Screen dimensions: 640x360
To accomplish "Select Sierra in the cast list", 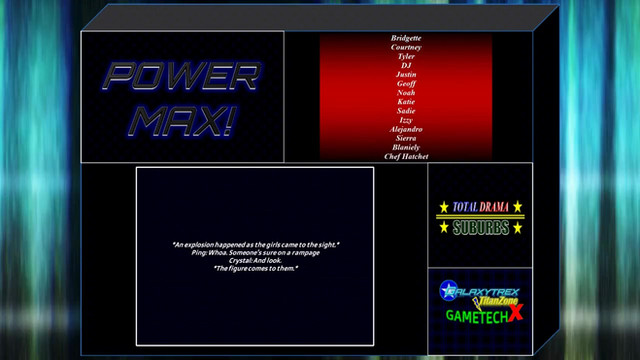I will click(x=406, y=138).
